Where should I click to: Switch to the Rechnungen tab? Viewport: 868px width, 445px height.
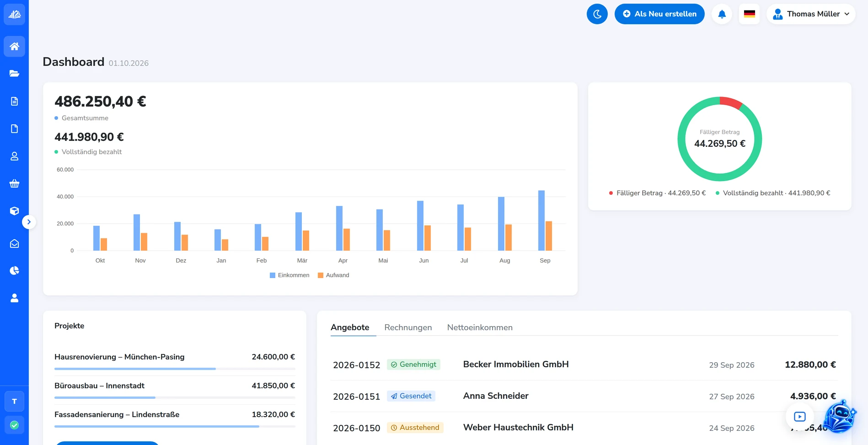coord(408,327)
